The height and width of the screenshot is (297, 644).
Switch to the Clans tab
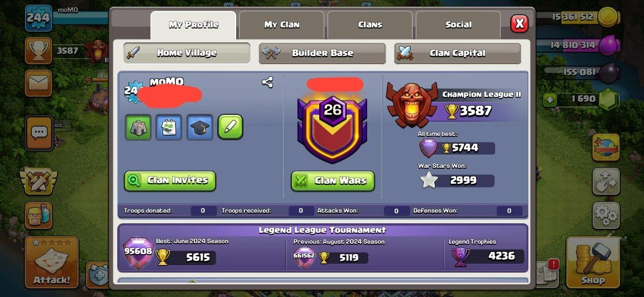tap(370, 25)
